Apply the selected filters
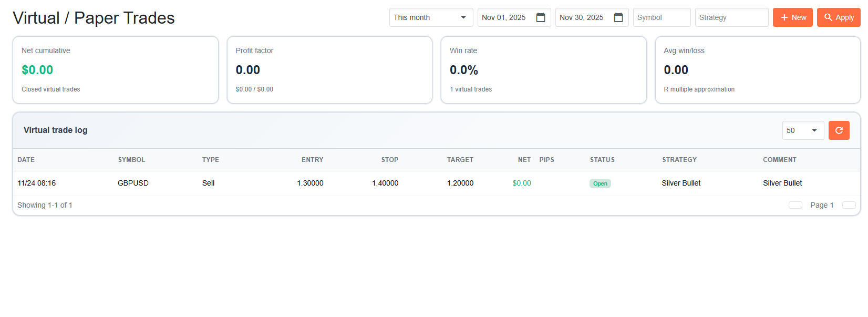The image size is (868, 317). [x=838, y=17]
